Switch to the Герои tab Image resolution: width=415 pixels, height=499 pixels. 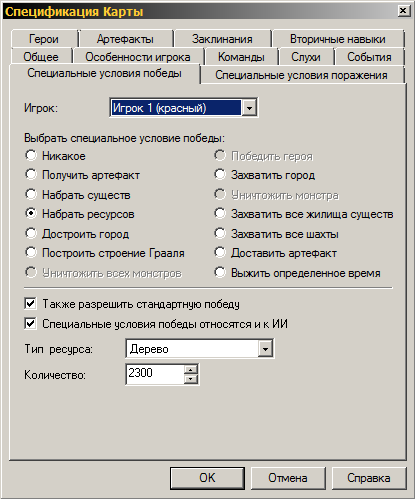point(44,39)
